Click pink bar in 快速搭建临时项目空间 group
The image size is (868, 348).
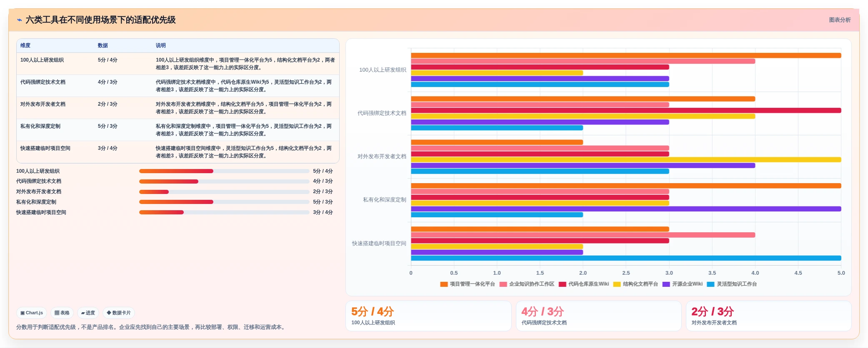point(583,235)
